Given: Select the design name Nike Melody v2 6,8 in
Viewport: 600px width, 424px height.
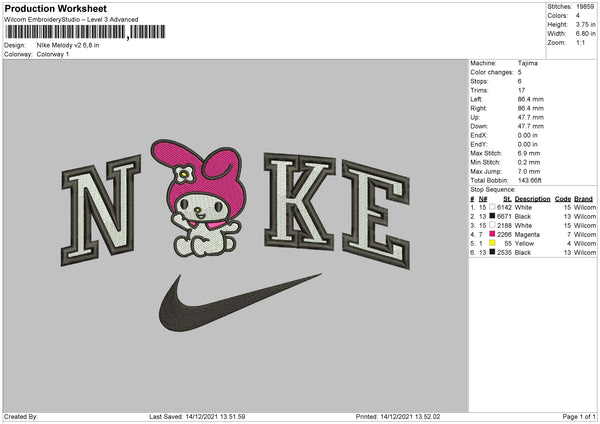Looking at the screenshot, I should [x=68, y=45].
